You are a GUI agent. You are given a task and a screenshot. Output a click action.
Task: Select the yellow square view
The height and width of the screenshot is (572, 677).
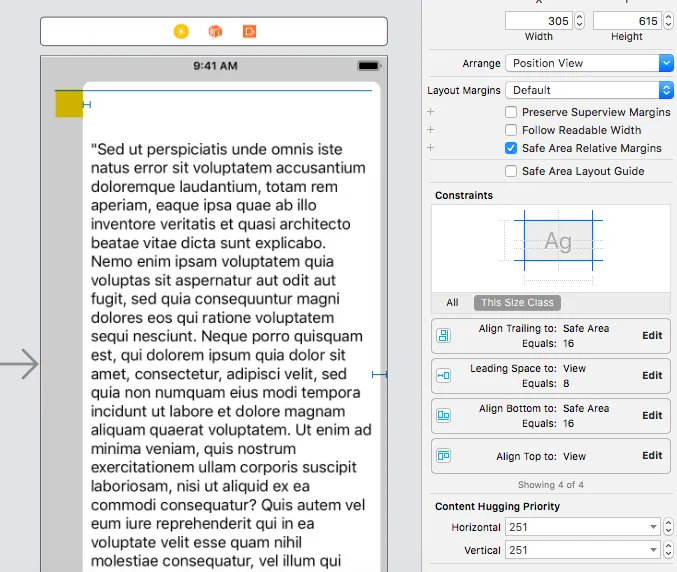(x=69, y=104)
